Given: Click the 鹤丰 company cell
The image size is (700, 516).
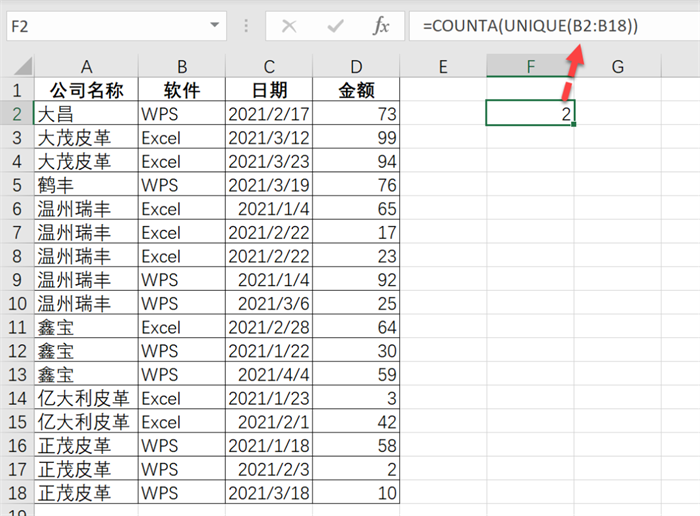Looking at the screenshot, I should 86,185.
